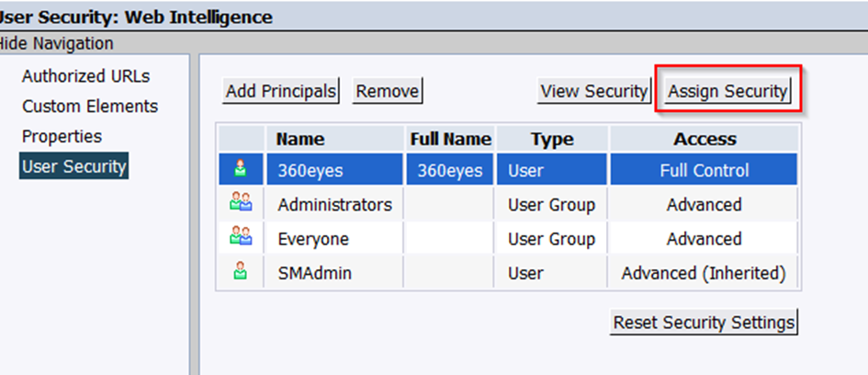This screenshot has height=375, width=868.
Task: Sort by Access column header
Action: pos(705,139)
